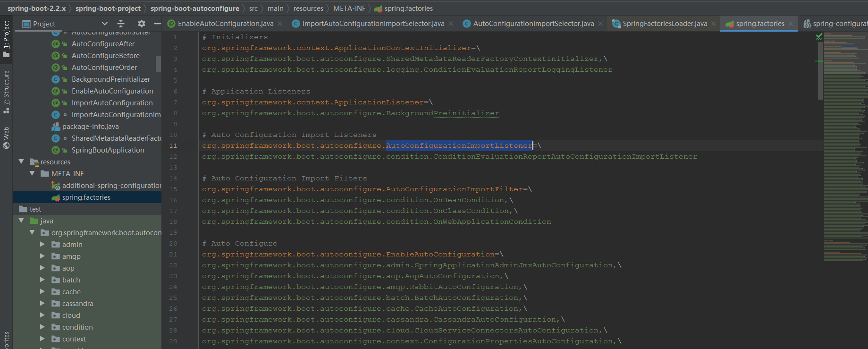
Task: Click the SharedMetadataReaderFactory class icon
Action: pyautogui.click(x=56, y=138)
